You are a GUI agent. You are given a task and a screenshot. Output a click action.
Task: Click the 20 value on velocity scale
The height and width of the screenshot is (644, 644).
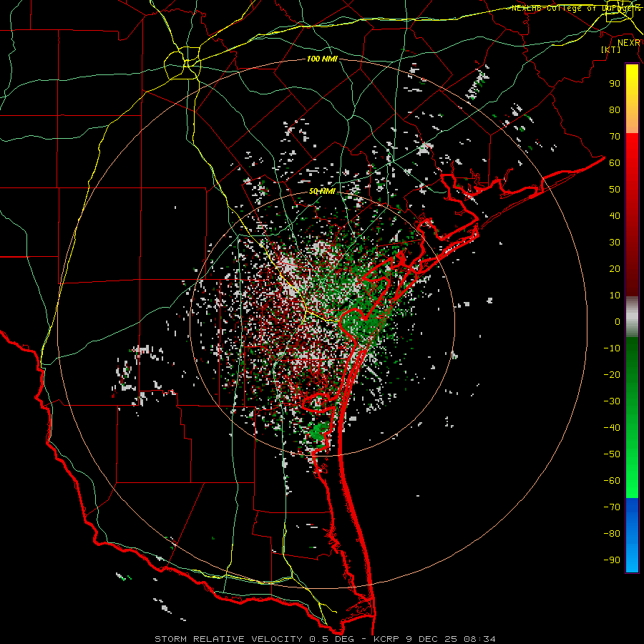tap(615, 268)
